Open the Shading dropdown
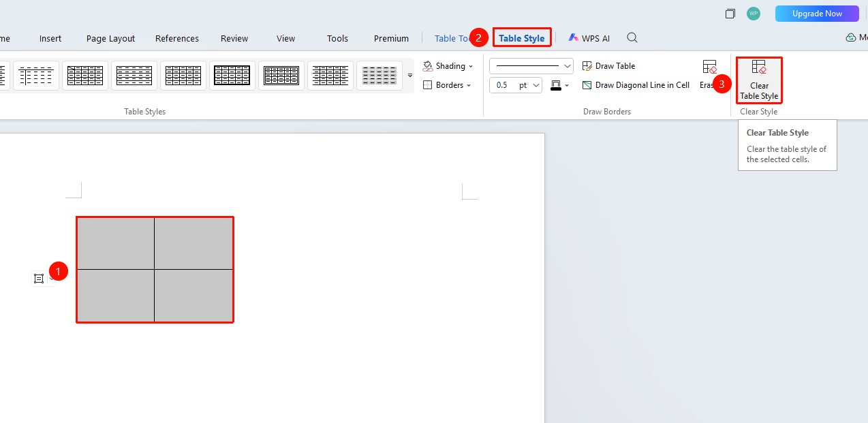The width and height of the screenshot is (868, 423). 448,66
